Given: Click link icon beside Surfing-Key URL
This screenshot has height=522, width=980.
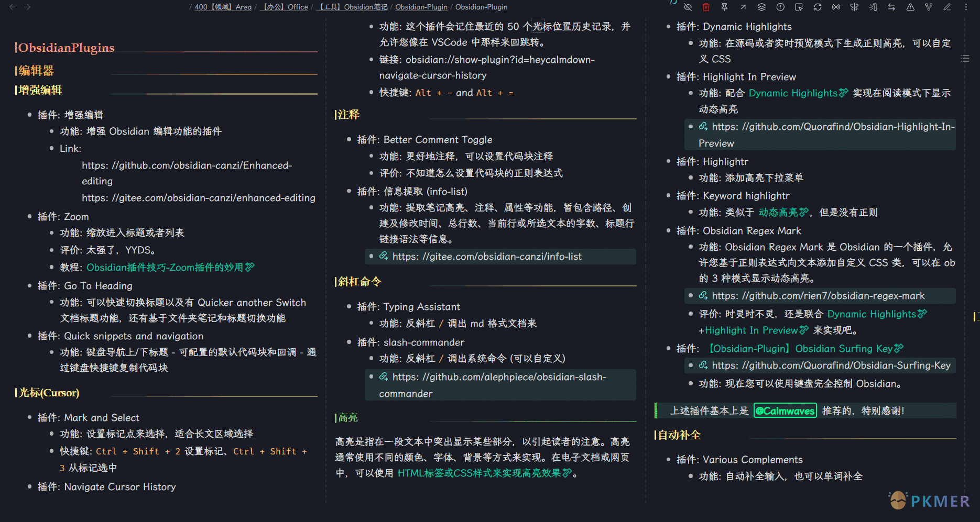Looking at the screenshot, I should (703, 365).
